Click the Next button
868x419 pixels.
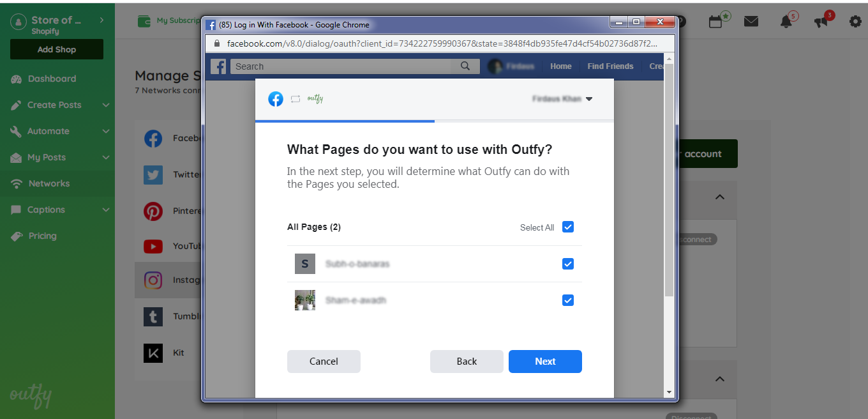point(545,362)
